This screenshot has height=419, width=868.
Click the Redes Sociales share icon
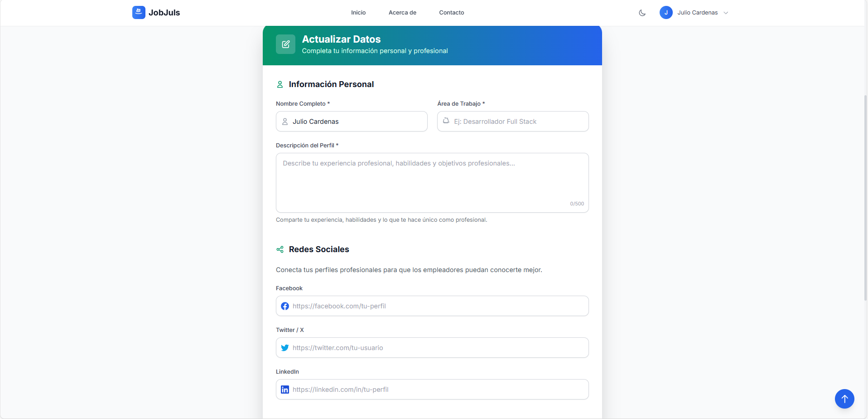(x=280, y=249)
